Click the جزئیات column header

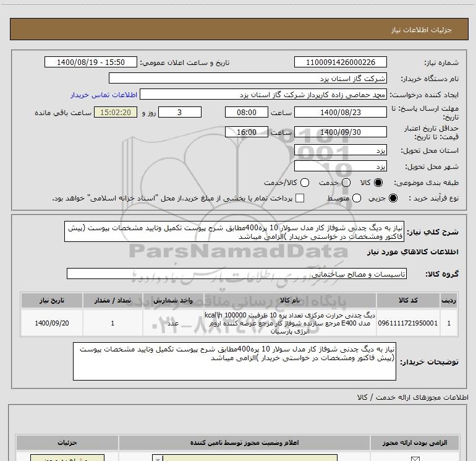[x=67, y=442]
